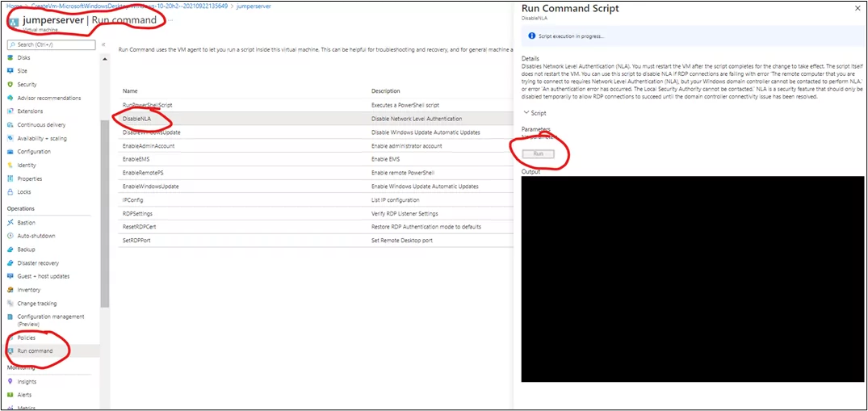Click the Extensions icon

click(10, 111)
